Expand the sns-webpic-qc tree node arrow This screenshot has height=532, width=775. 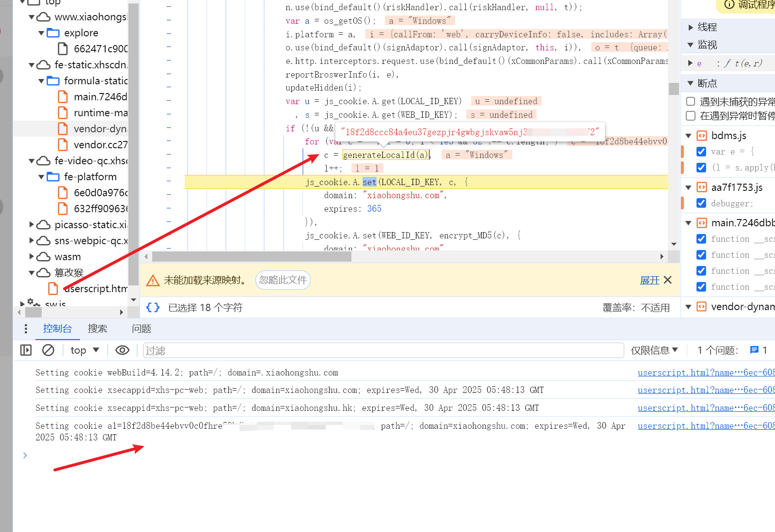32,241
